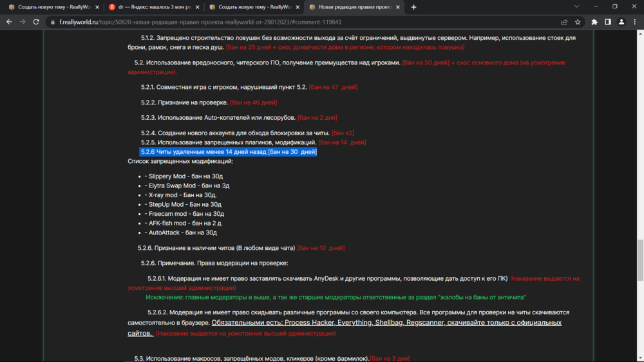Click the browser forward arrow
Viewport: 644px width, 362px height.
[x=23, y=22]
